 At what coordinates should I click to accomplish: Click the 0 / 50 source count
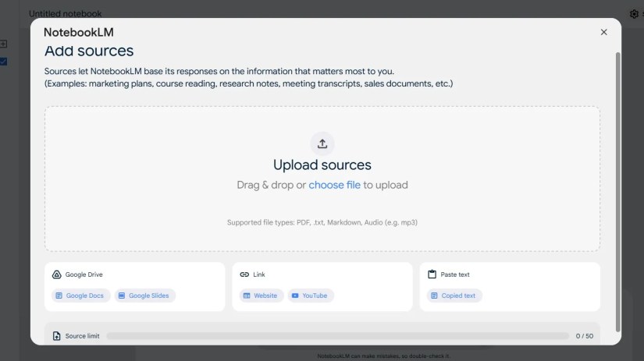pos(585,336)
